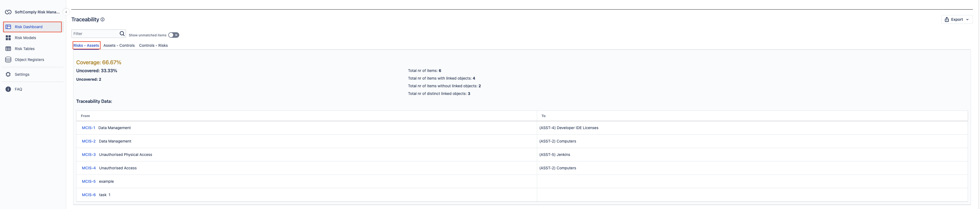
Task: Open the Export dropdown menu
Action: click(x=956, y=20)
